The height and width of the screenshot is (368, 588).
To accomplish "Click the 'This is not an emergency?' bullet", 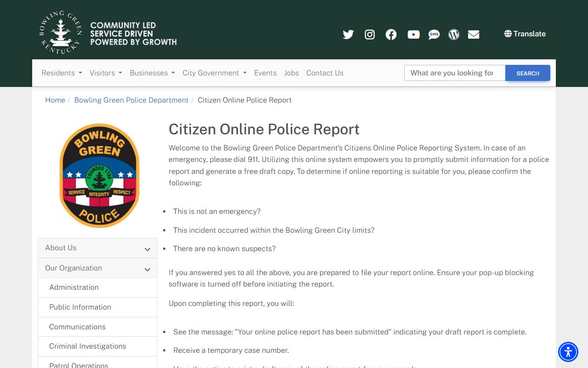I will [x=217, y=212].
